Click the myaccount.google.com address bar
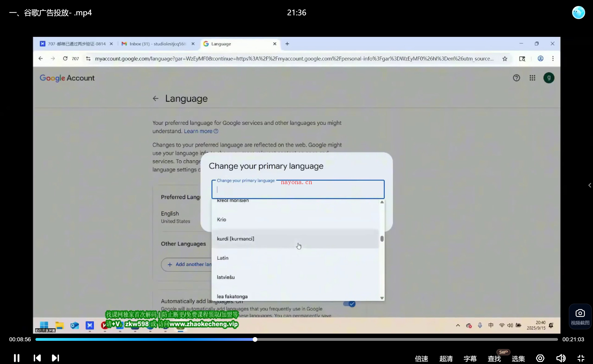Image resolution: width=593 pixels, height=364 pixels. coord(294,58)
